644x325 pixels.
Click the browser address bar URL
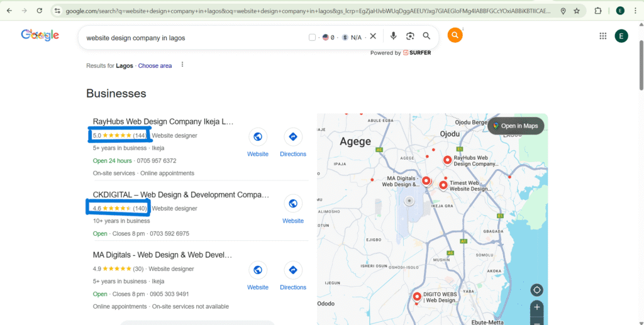pos(308,11)
